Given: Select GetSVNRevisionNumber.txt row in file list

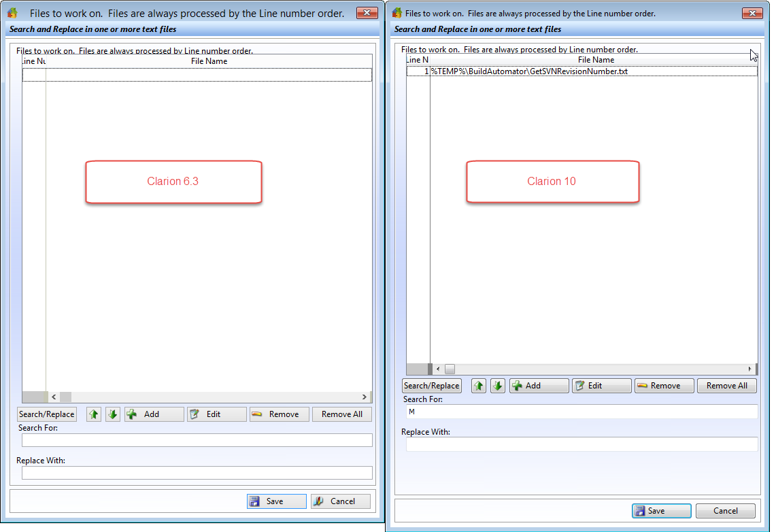Looking at the screenshot, I should [582, 71].
